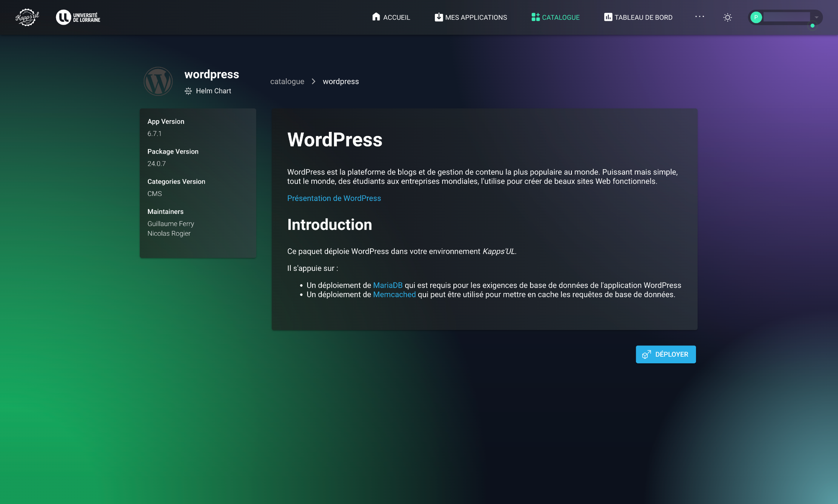Click the green P user avatar
The height and width of the screenshot is (504, 838).
pyautogui.click(x=756, y=17)
